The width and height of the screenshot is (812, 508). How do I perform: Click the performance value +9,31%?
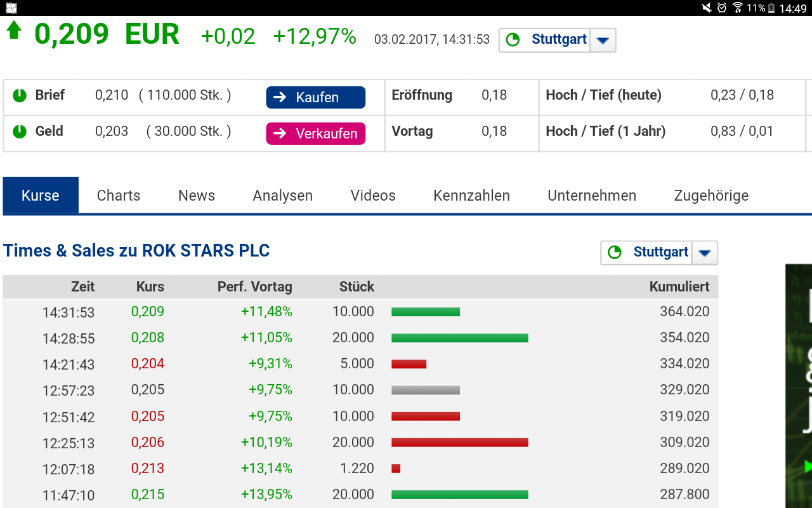(270, 364)
